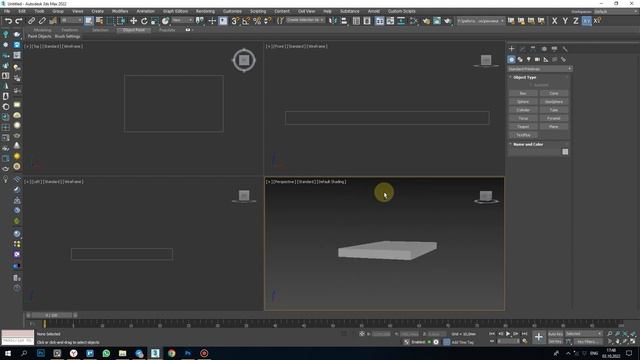Open the Modify panel tab

coord(522,49)
